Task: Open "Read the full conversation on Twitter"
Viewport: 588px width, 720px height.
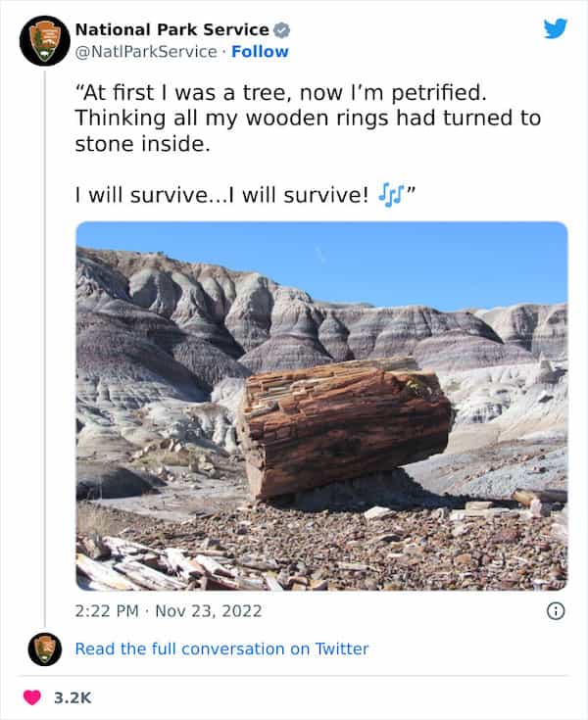Action: (221, 648)
